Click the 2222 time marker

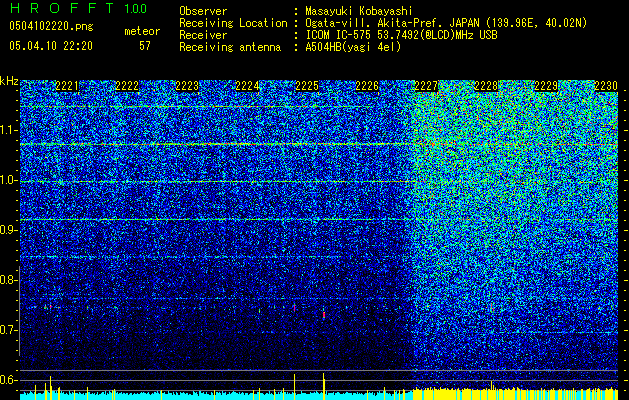pyautogui.click(x=127, y=86)
